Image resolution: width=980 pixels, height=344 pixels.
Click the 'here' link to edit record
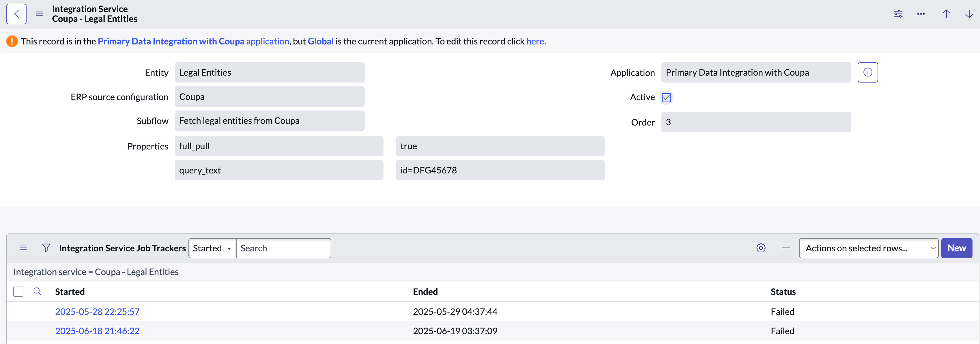[535, 41]
